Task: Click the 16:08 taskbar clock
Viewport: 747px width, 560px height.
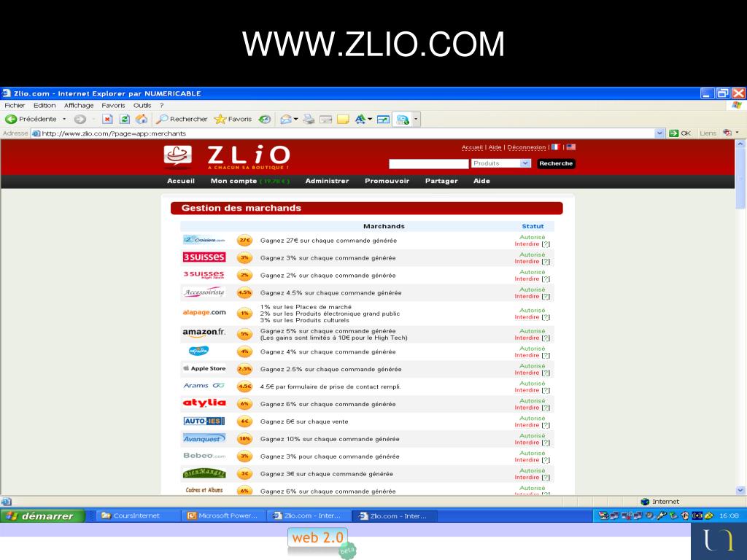Action: [729, 516]
